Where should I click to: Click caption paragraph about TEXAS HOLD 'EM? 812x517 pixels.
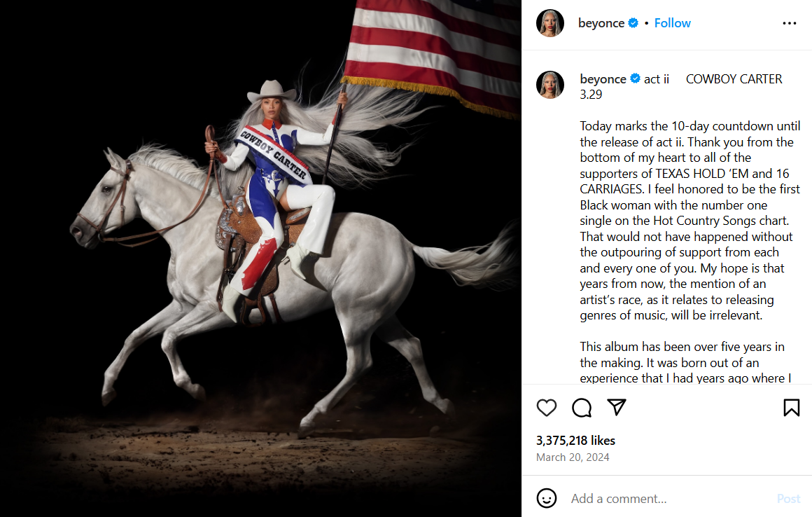(689, 221)
